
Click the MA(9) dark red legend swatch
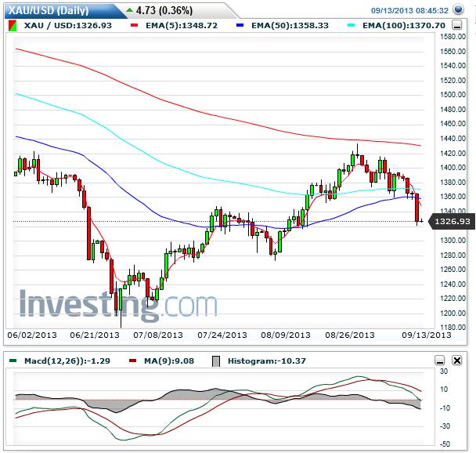[x=132, y=361]
